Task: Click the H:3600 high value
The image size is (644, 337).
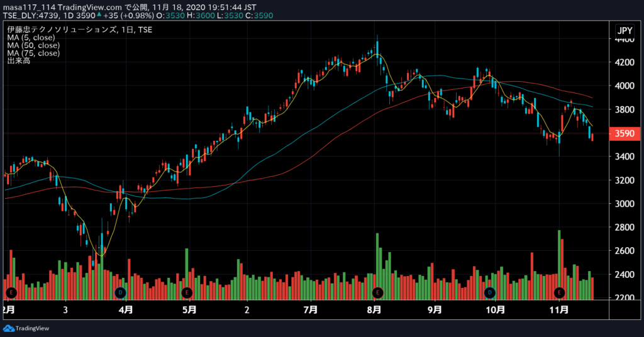Action: [x=201, y=16]
